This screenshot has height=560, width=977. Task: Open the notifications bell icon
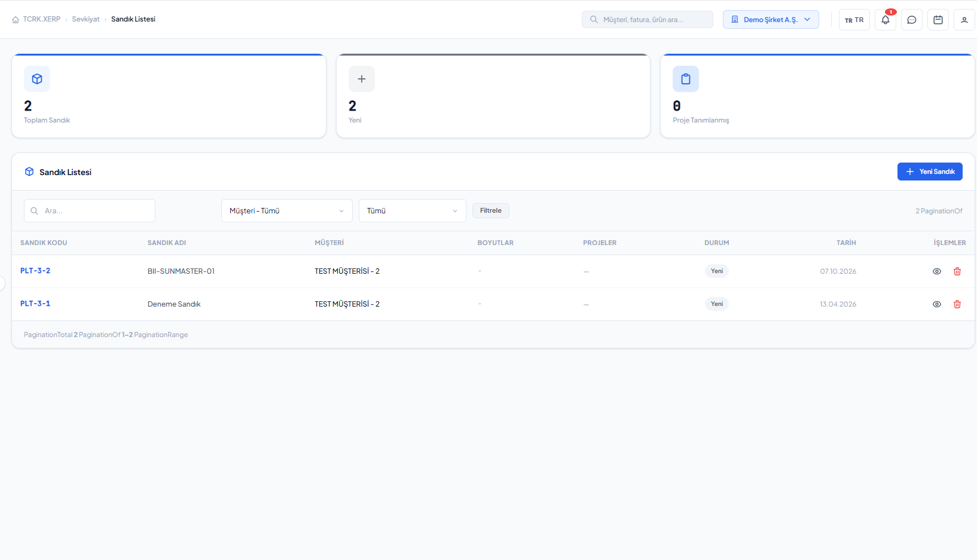point(886,20)
